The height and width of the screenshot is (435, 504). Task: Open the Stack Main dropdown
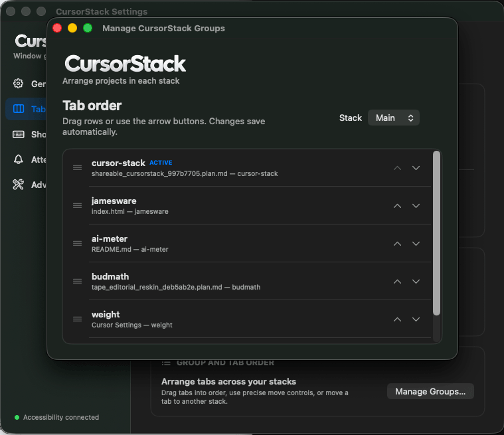point(393,118)
